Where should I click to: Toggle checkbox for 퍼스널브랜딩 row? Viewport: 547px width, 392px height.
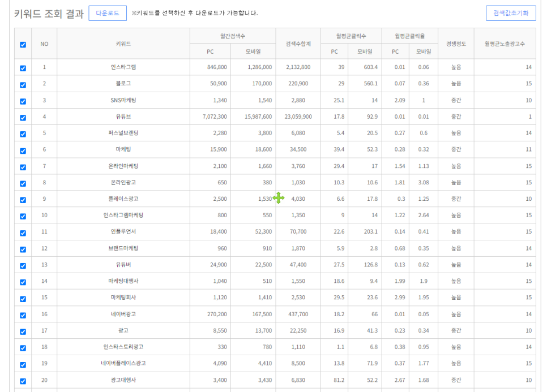point(23,134)
